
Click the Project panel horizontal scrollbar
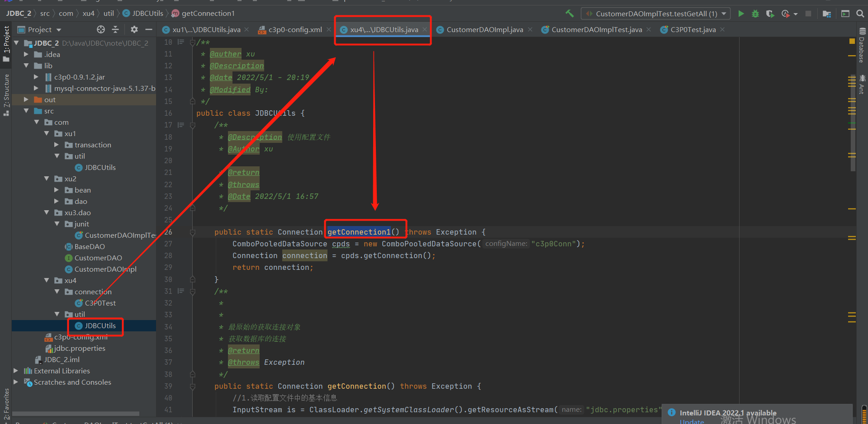point(76,414)
